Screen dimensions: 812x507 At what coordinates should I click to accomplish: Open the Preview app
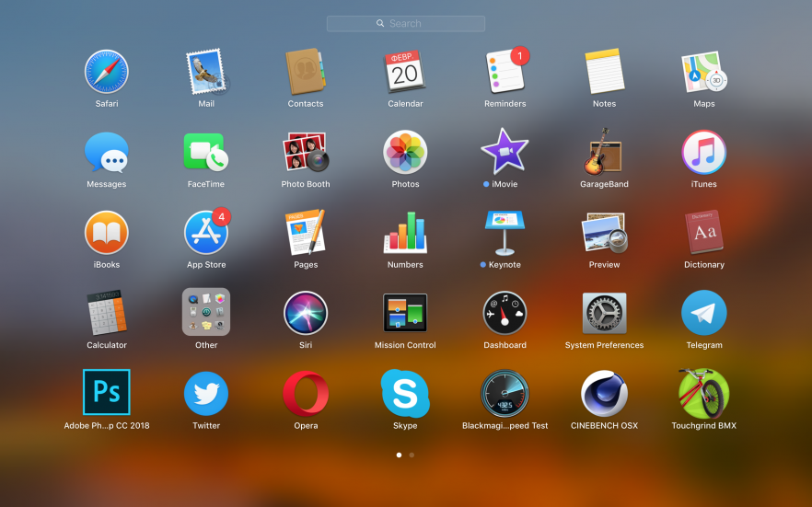click(x=604, y=233)
